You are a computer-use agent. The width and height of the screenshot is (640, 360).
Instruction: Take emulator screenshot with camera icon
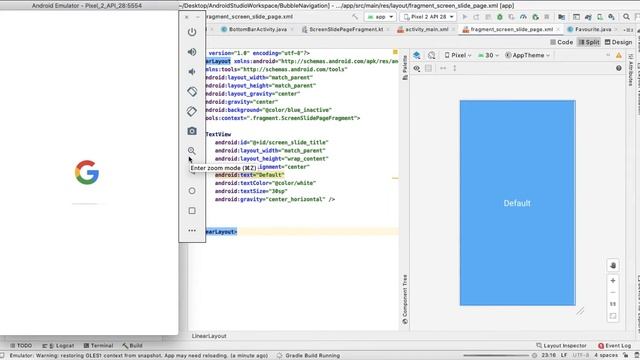tap(192, 131)
